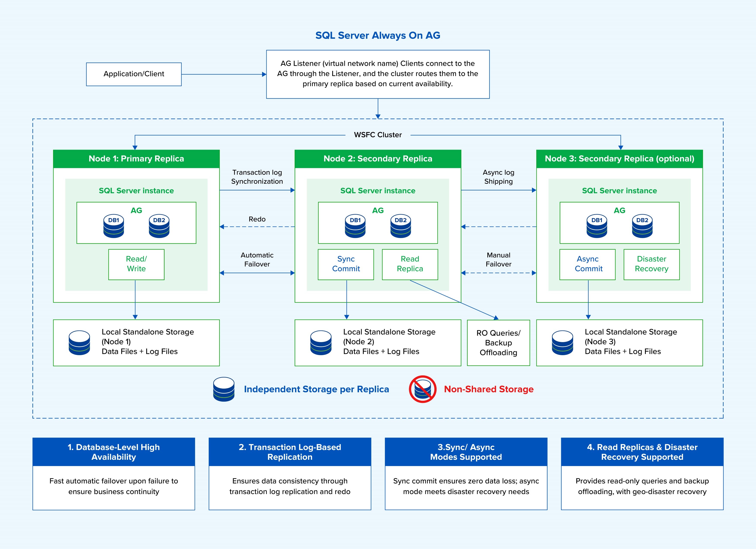Select the Independent Storage per Replica icon
The image size is (756, 549).
(224, 389)
